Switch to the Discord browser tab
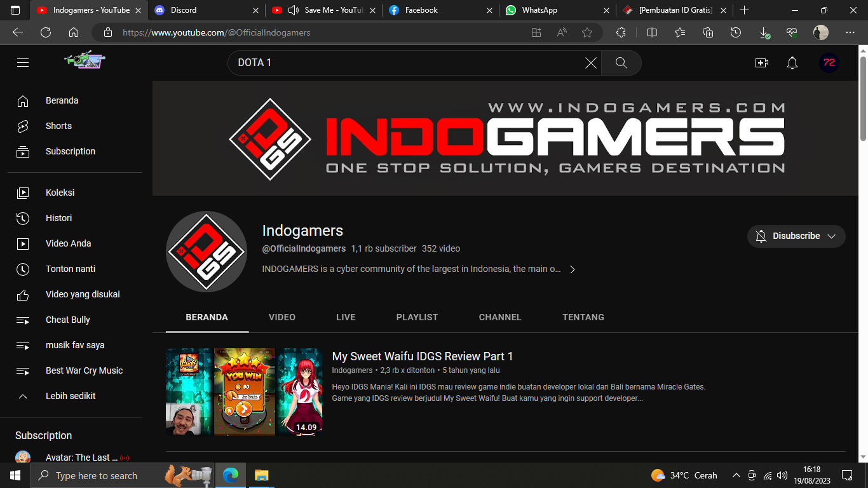Image resolution: width=868 pixels, height=488 pixels. click(x=207, y=10)
